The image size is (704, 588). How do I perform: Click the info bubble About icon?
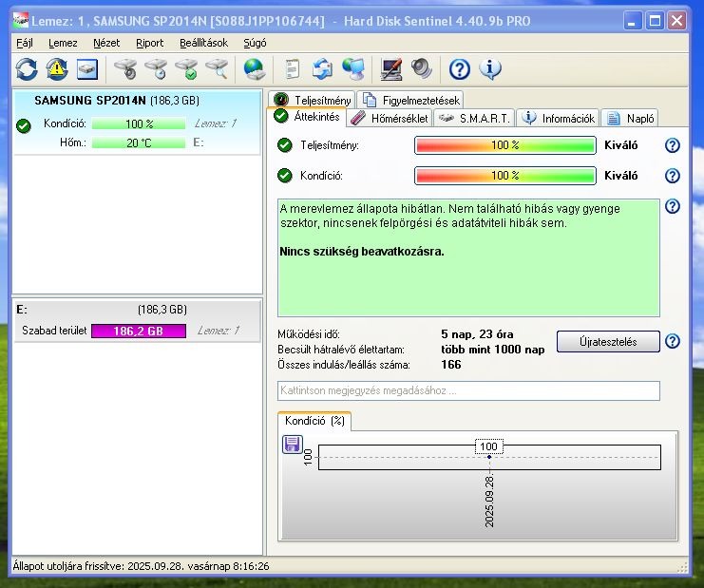point(490,69)
